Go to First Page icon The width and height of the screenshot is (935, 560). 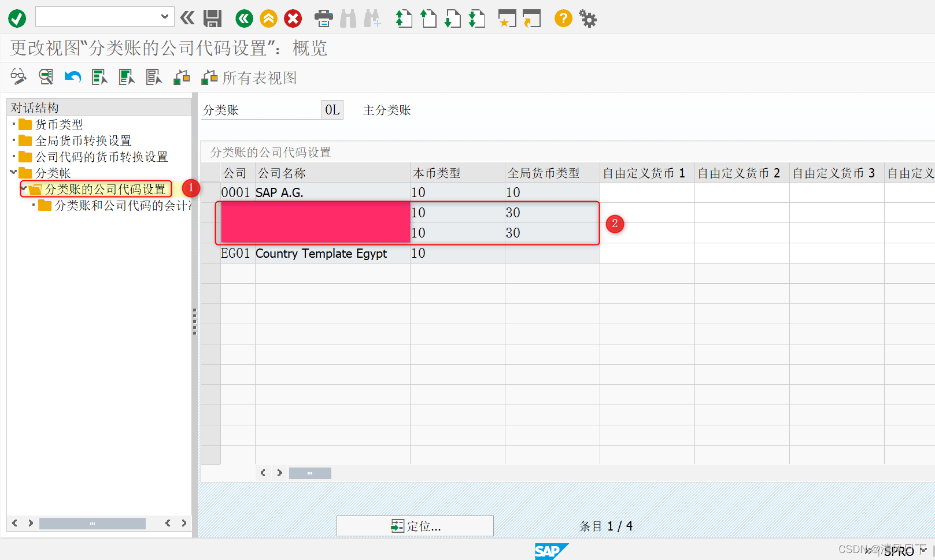coord(404,19)
